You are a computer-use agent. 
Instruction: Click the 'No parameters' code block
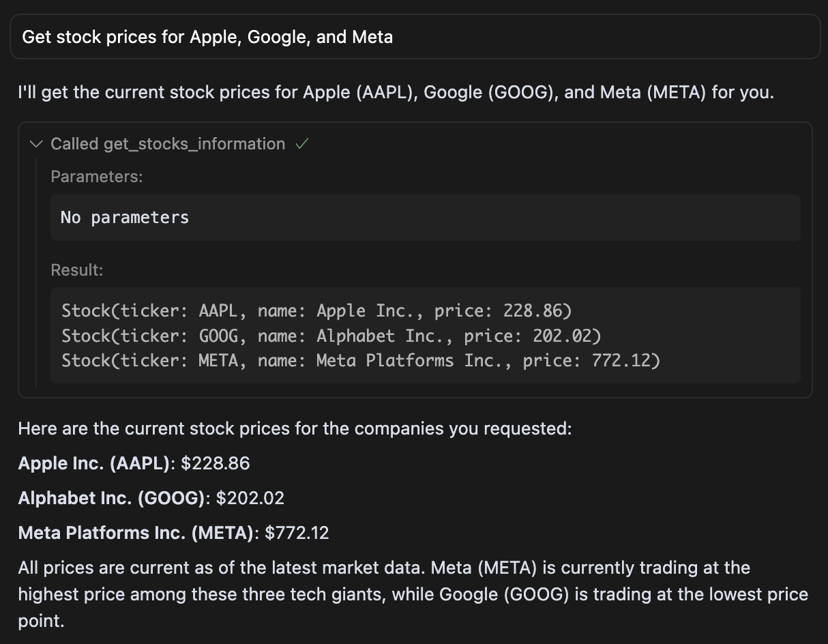click(426, 218)
